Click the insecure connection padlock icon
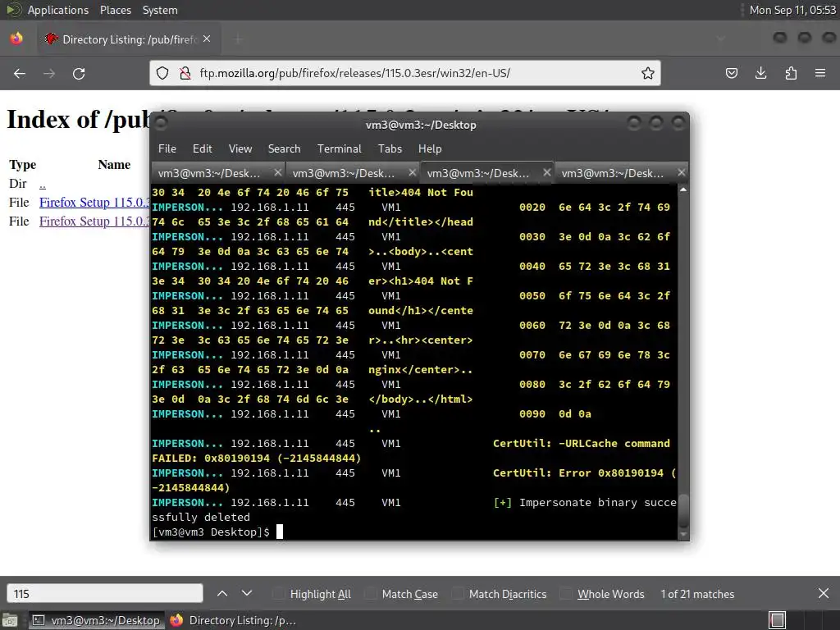This screenshot has width=840, height=630. click(185, 73)
